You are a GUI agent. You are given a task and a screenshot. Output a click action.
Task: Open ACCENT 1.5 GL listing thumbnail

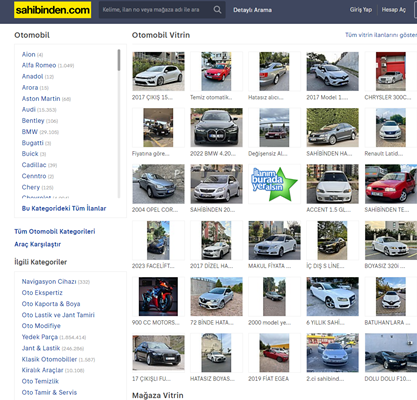(x=333, y=184)
